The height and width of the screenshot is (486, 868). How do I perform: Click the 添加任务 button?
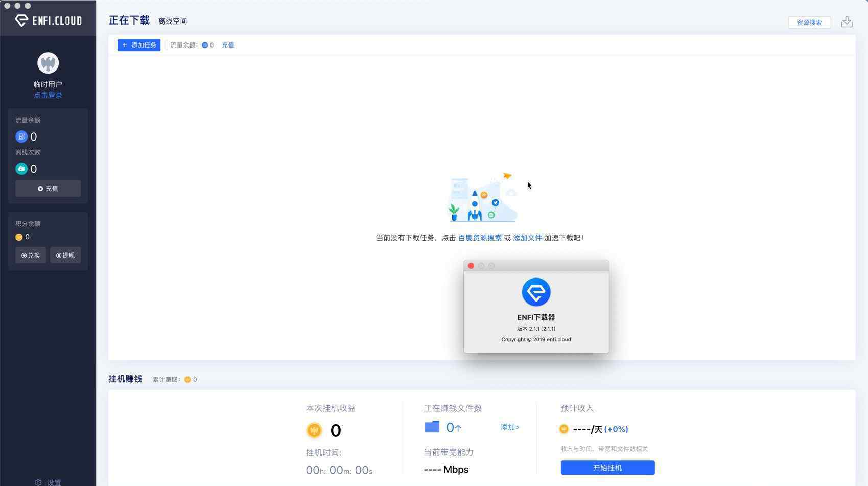coord(139,45)
